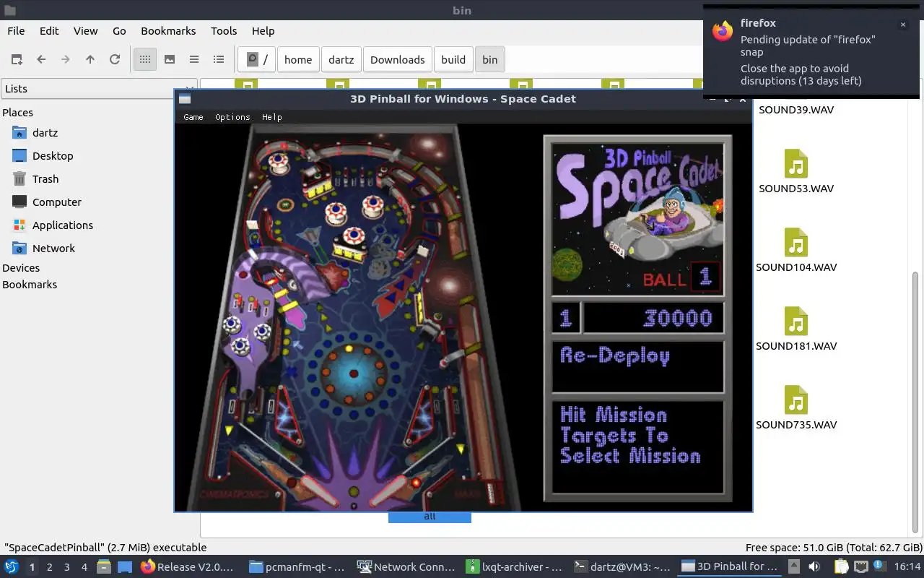Go forward using the right arrow toolbar icon
The image size is (924, 578).
(x=66, y=59)
